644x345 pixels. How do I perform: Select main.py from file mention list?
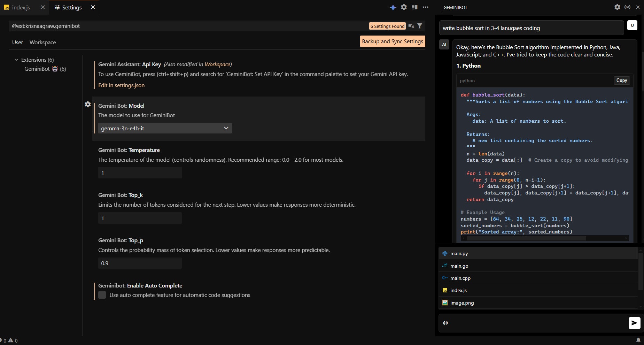tap(538, 253)
